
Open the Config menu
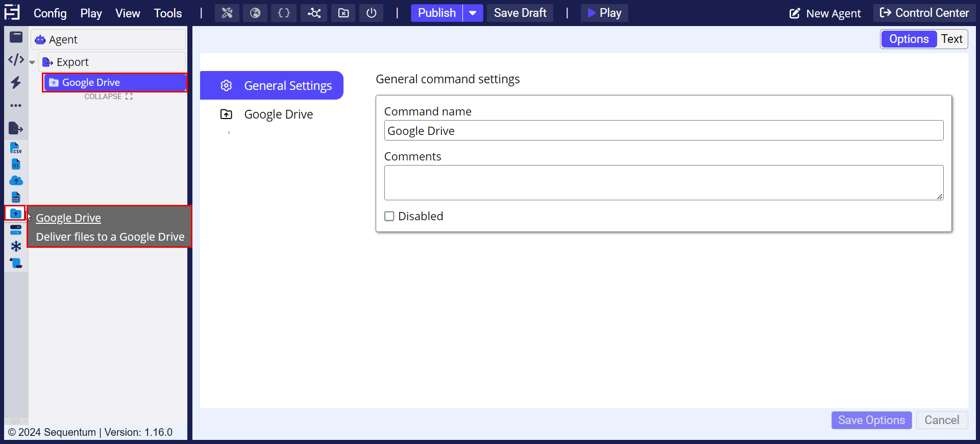click(x=50, y=13)
